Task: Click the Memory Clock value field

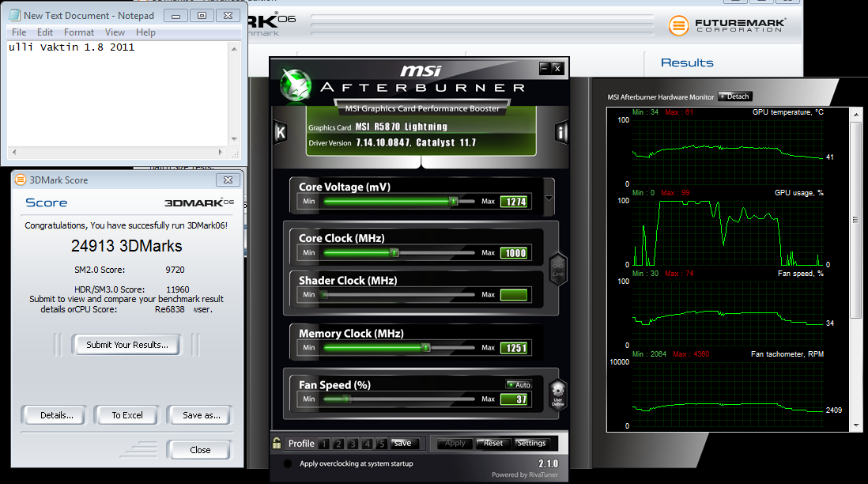Action: click(514, 348)
